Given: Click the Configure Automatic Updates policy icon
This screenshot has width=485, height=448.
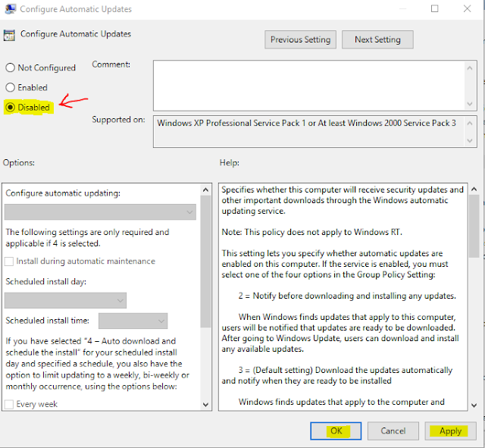Looking at the screenshot, I should [x=9, y=36].
